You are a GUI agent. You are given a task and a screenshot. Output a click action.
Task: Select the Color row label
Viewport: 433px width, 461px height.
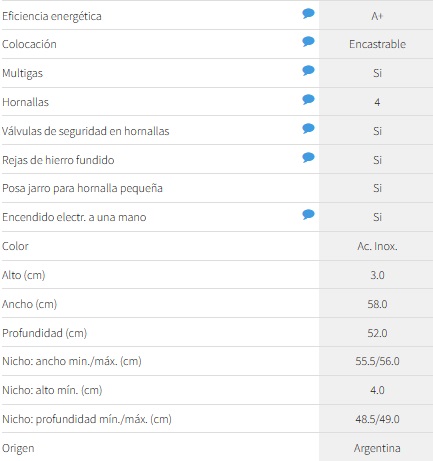pyautogui.click(x=15, y=246)
